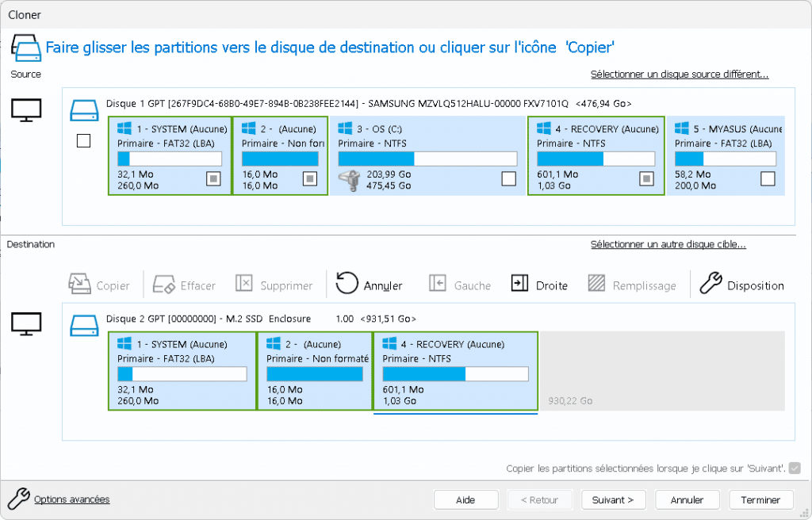Open Disposition via wrench icon
Viewport: 812px width, 520px height.
[x=711, y=284]
